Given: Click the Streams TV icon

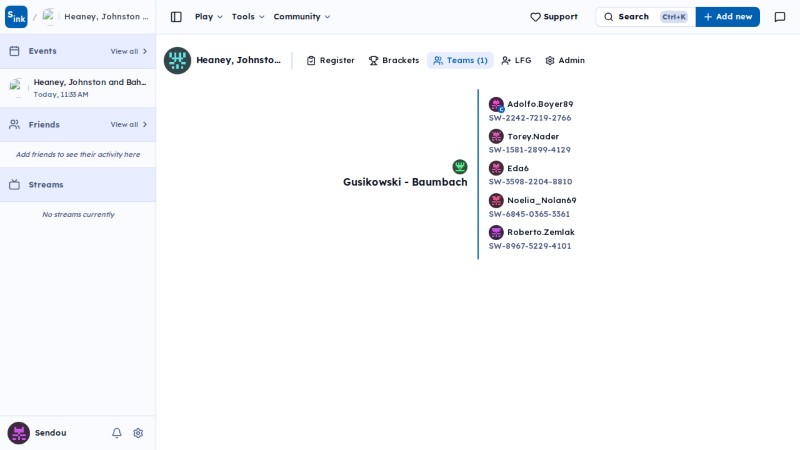Looking at the screenshot, I should tap(14, 185).
